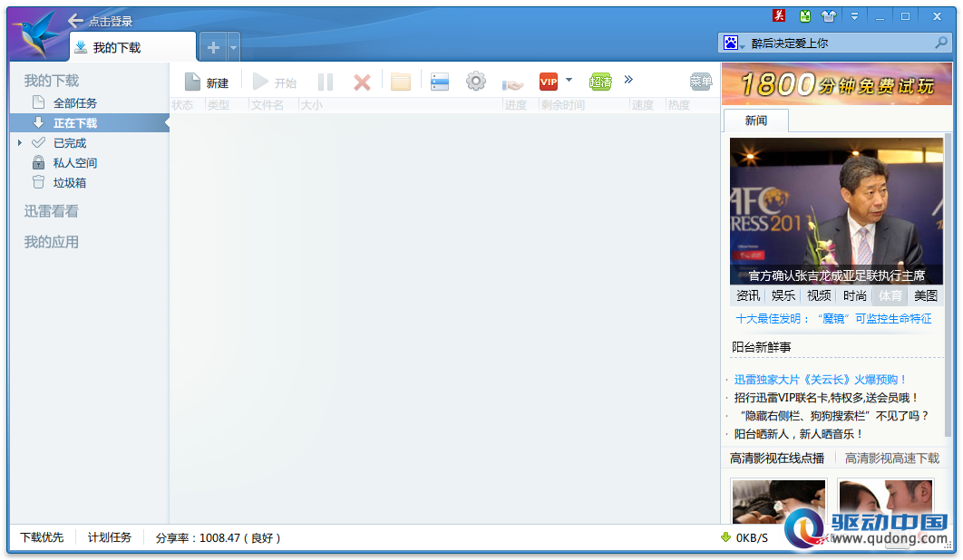
Task: Click the pause toolbar icon
Action: (x=326, y=82)
